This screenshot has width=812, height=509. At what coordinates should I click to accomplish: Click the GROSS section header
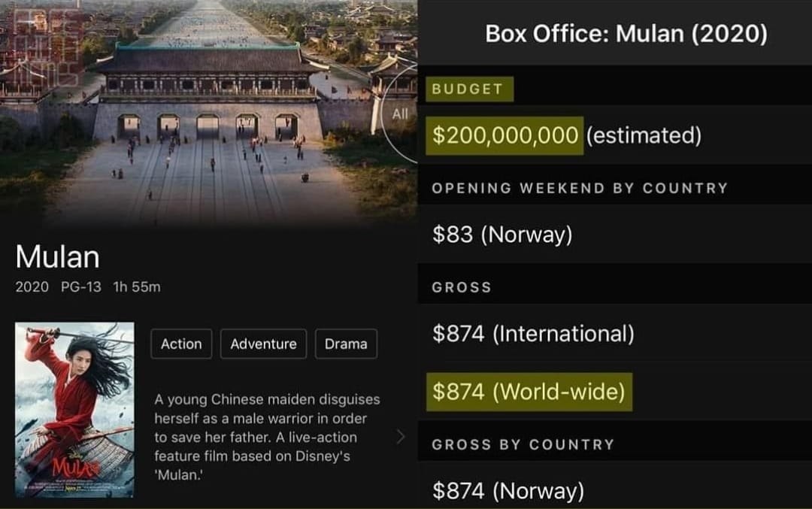point(462,287)
